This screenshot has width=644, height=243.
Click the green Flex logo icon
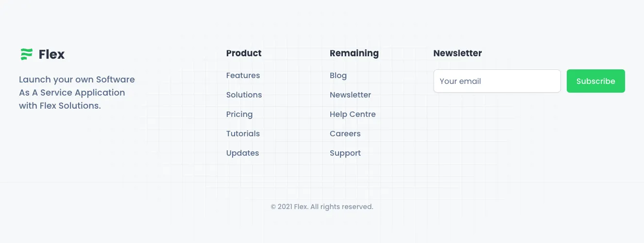tap(26, 54)
